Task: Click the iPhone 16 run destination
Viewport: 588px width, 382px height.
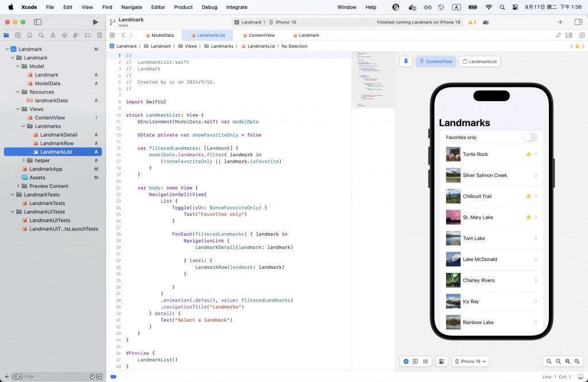Action: (x=283, y=22)
